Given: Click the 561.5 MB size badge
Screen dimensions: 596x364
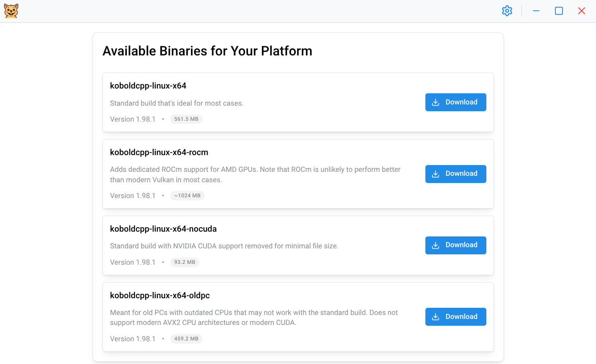Looking at the screenshot, I should pos(186,119).
